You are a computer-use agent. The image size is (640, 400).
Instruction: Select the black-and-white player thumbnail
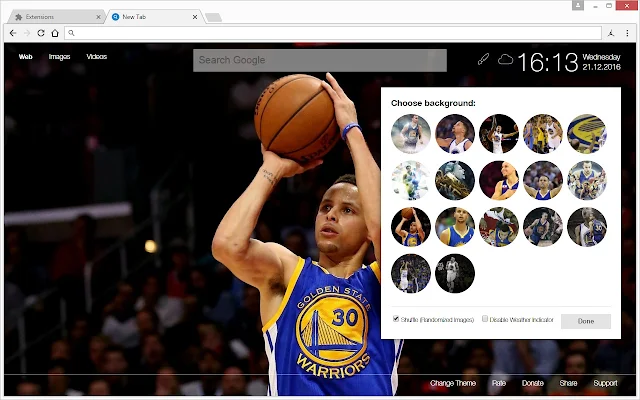pos(455,273)
